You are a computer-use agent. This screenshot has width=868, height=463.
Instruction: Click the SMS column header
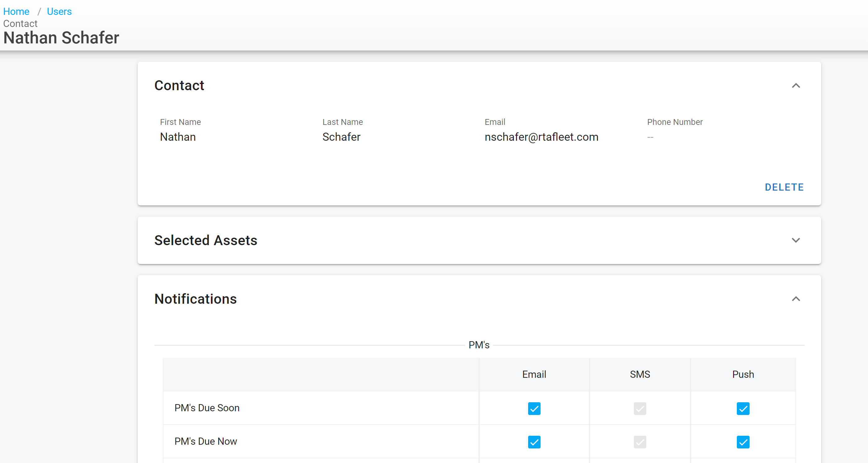tap(639, 374)
